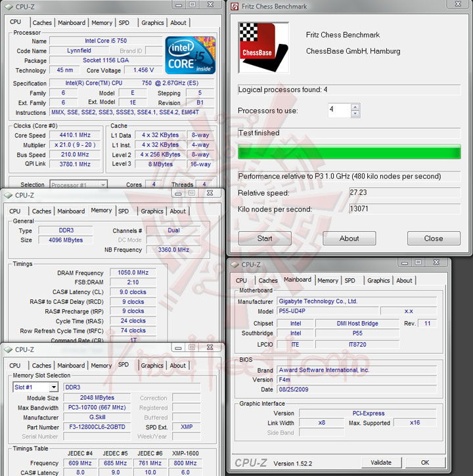Click Max Bandwidth value PC3-10700 (667 MHz)
The height and width of the screenshot is (476, 473).
pos(97,408)
